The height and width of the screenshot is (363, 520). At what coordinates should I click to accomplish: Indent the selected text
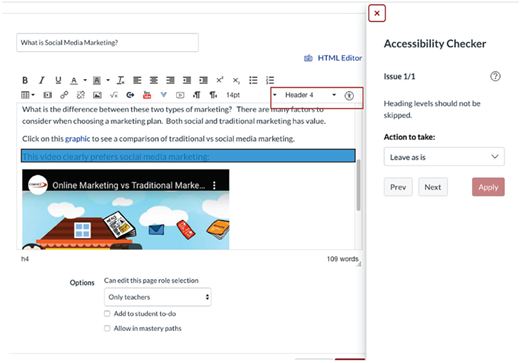coord(203,80)
